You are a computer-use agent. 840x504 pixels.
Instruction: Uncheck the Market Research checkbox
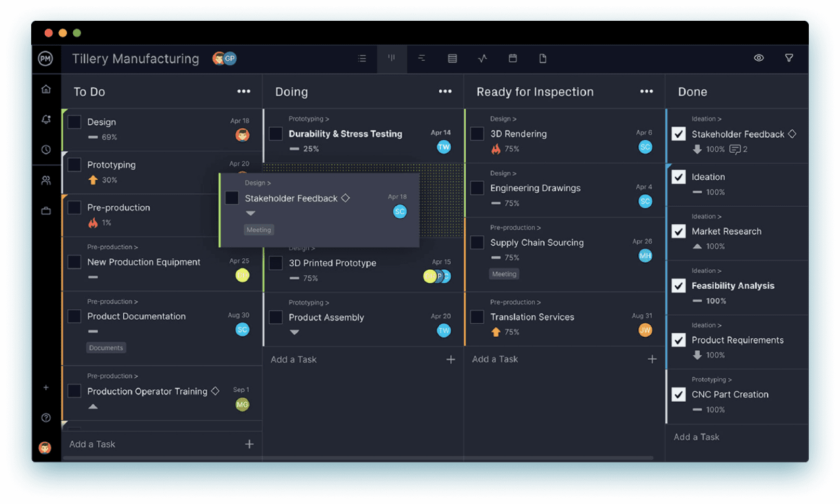click(x=678, y=231)
